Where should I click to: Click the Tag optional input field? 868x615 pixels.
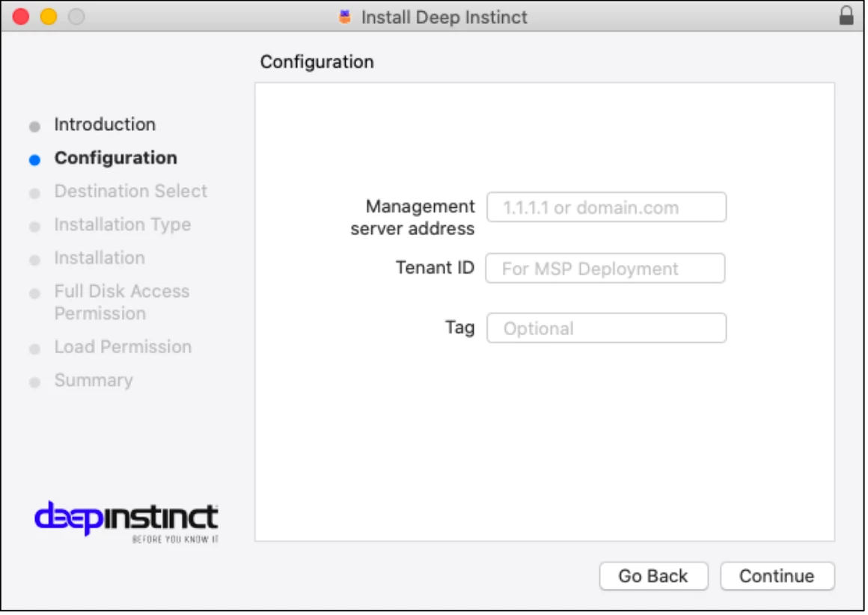point(608,328)
